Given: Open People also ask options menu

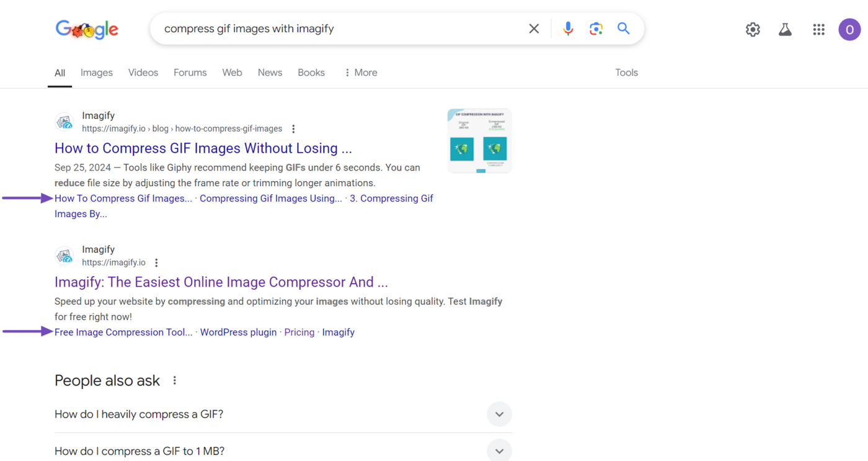Looking at the screenshot, I should (175, 380).
